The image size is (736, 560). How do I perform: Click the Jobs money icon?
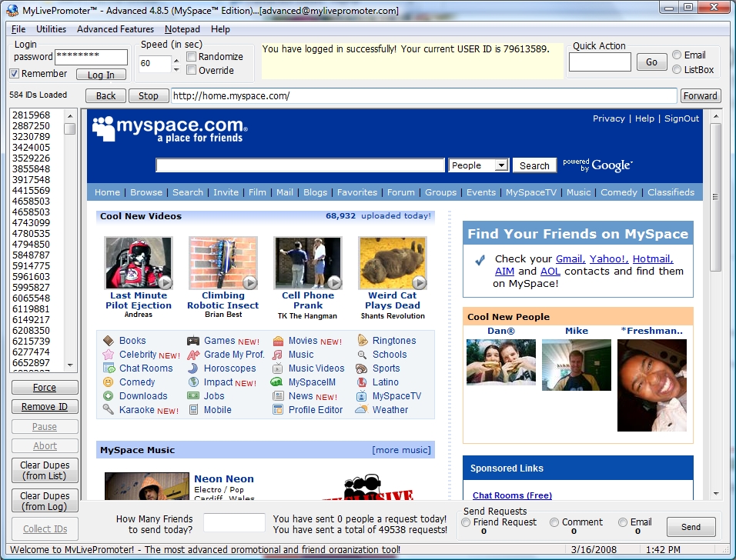[193, 396]
